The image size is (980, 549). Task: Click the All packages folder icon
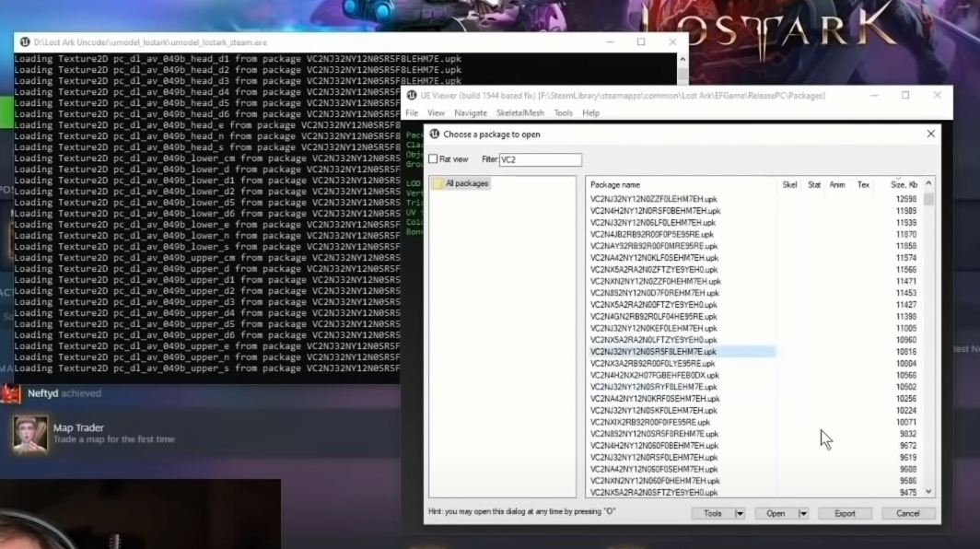[438, 183]
